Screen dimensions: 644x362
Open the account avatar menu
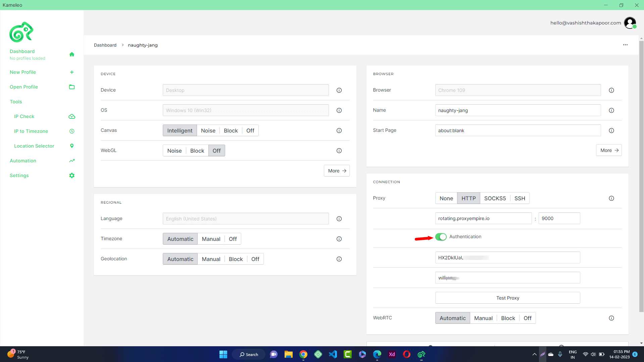630,22
